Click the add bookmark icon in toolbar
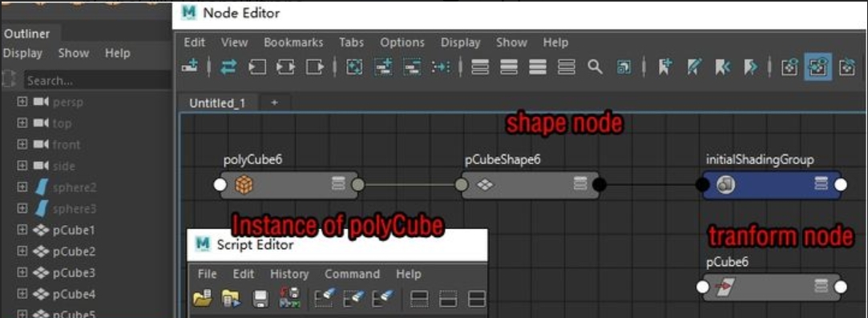 click(664, 67)
